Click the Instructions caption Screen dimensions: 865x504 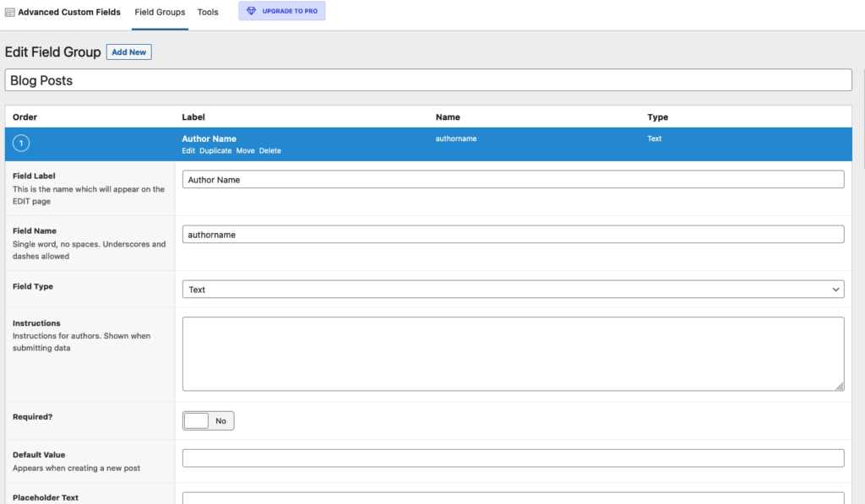[x=36, y=323]
